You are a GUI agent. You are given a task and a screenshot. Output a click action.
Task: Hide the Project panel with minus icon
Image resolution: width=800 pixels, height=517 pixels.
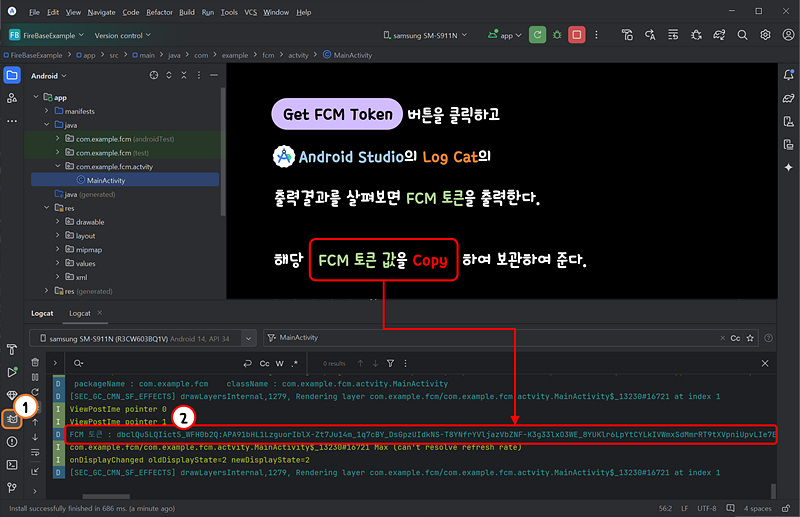coord(214,75)
